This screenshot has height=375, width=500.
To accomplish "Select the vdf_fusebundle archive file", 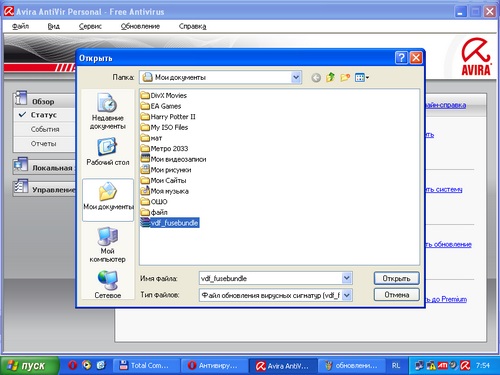I will pyautogui.click(x=170, y=223).
